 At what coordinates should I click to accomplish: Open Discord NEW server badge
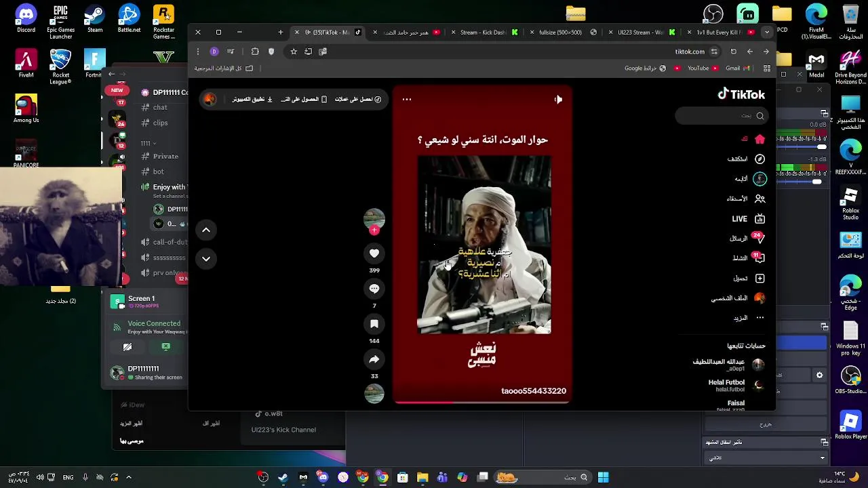click(117, 90)
